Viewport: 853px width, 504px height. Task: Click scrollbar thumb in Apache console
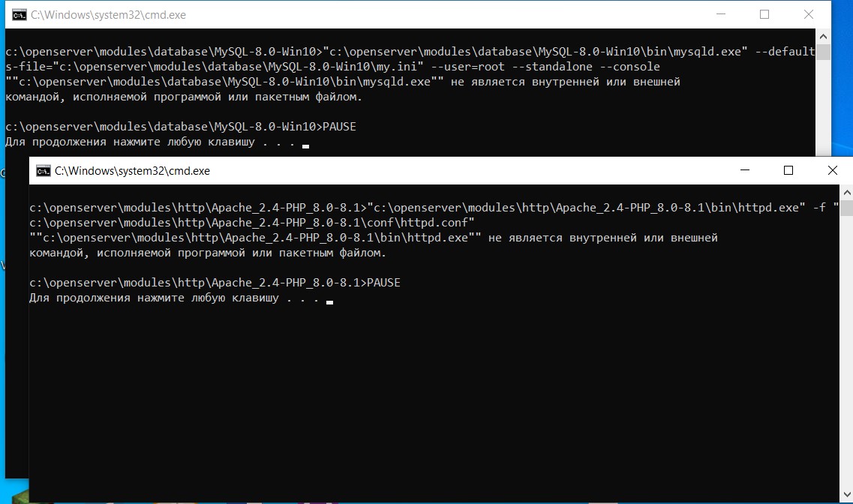[x=846, y=208]
